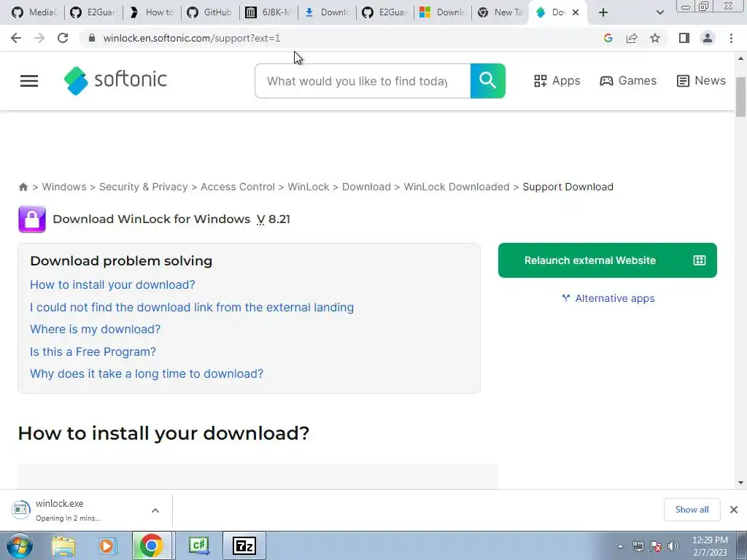747x560 pixels.
Task: Click the padlock site info icon
Action: [x=92, y=38]
